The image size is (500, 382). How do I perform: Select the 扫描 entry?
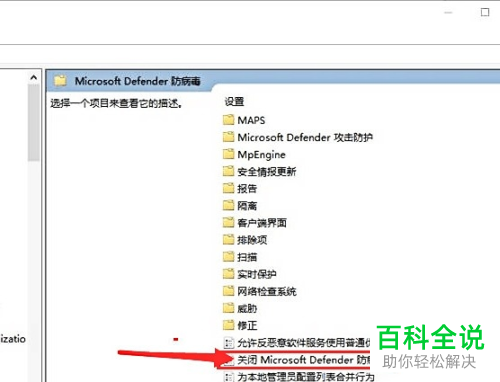[x=247, y=257]
